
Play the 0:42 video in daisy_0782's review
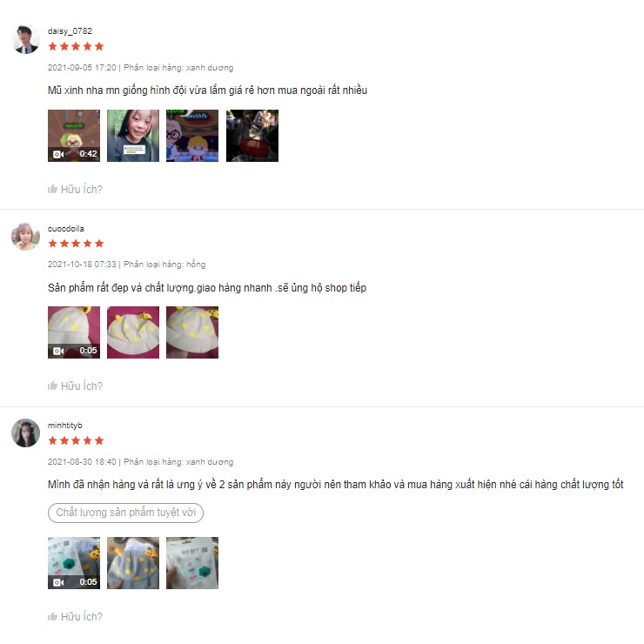74,136
